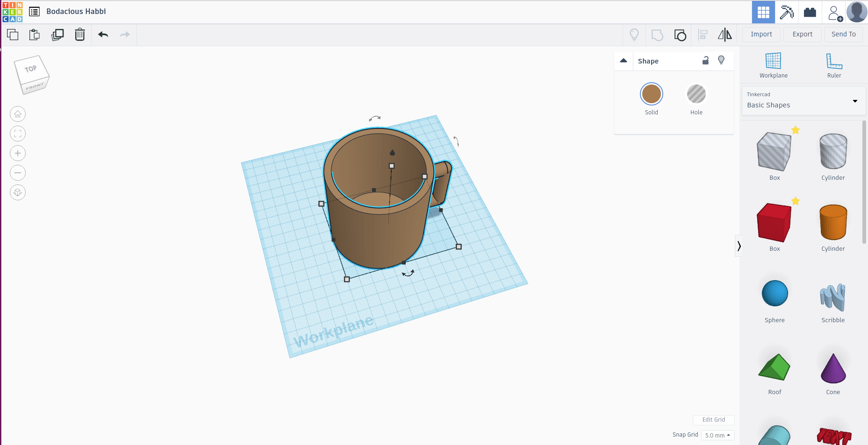Click shapes panel scrollbar
This screenshot has height=445, width=868.
864,182
